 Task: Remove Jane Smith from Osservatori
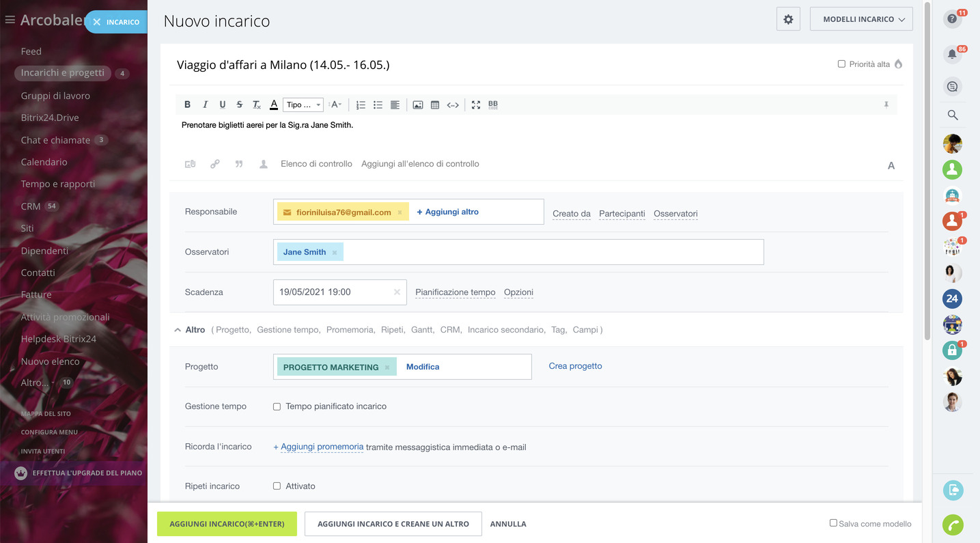335,253
